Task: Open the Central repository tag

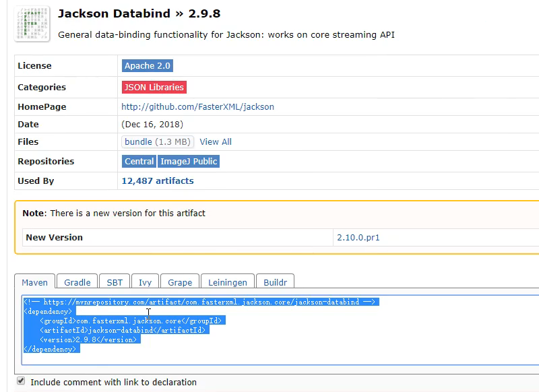Action: pos(139,162)
